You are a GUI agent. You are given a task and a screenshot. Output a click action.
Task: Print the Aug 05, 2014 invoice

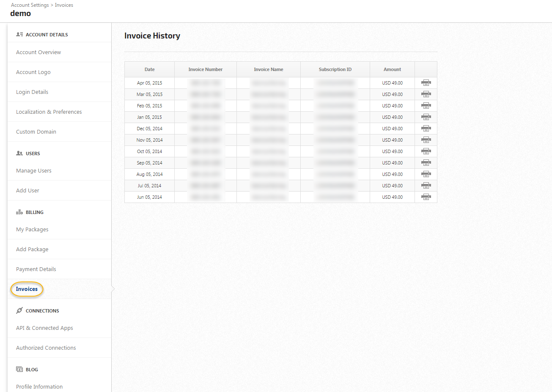[x=426, y=174]
